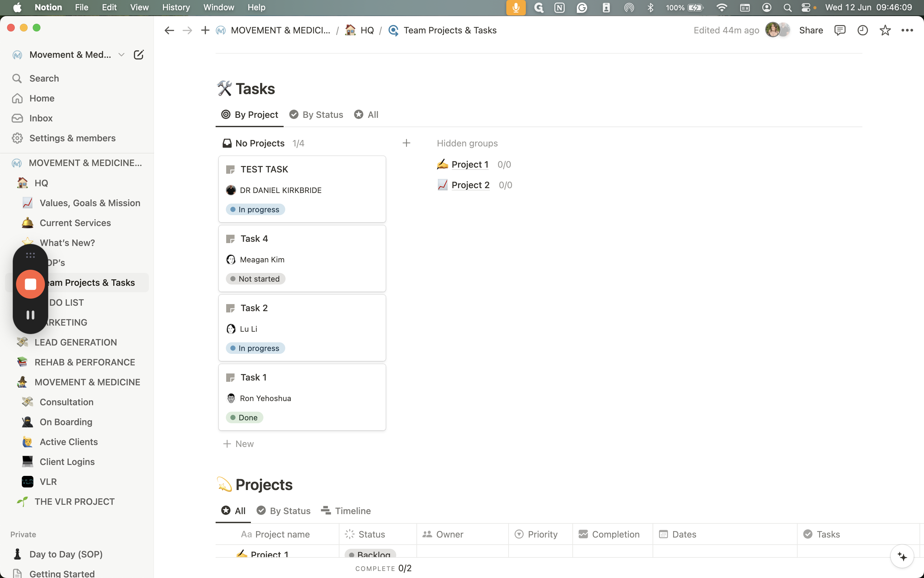Image resolution: width=924 pixels, height=578 pixels.
Task: Click the microphone icon in menu bar
Action: pyautogui.click(x=516, y=8)
